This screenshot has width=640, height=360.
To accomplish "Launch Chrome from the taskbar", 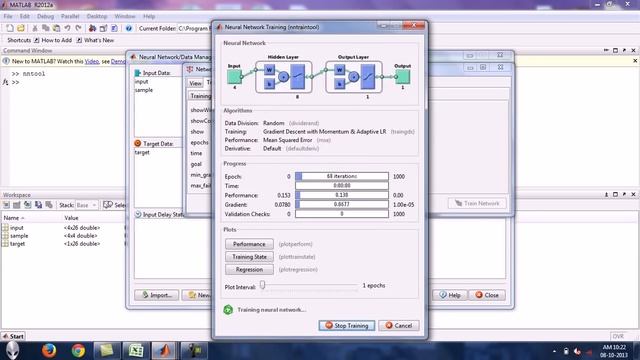I will pyautogui.click(x=78, y=351).
